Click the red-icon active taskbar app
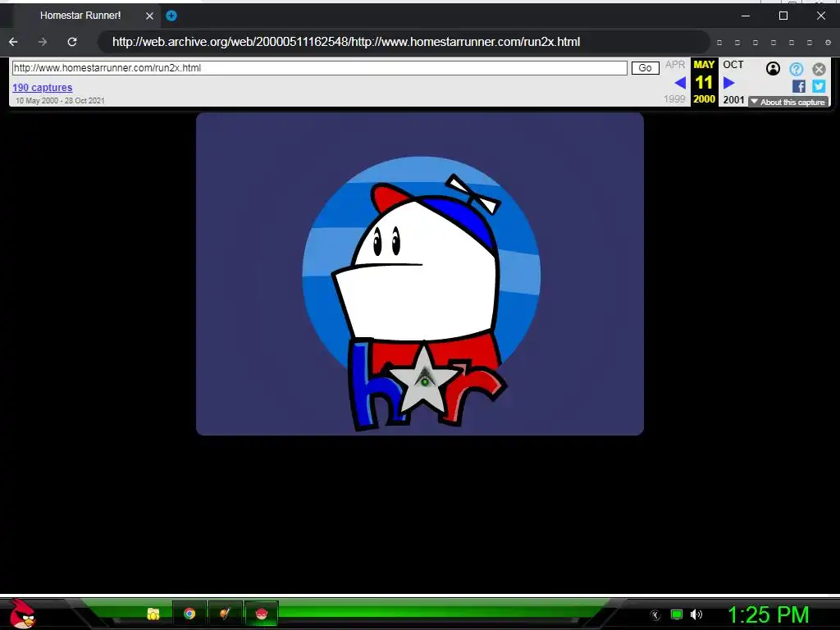This screenshot has height=630, width=840. point(261,614)
